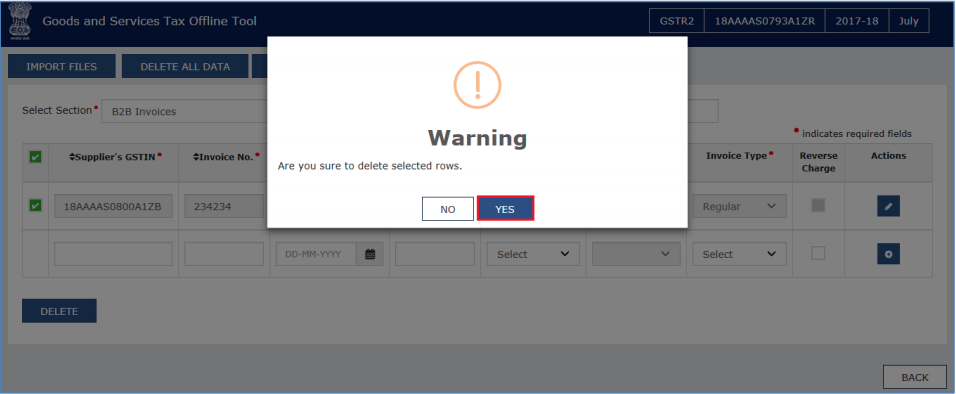This screenshot has height=394, width=956.
Task: Open the greyed blank dropdown in empty row
Action: 636,254
